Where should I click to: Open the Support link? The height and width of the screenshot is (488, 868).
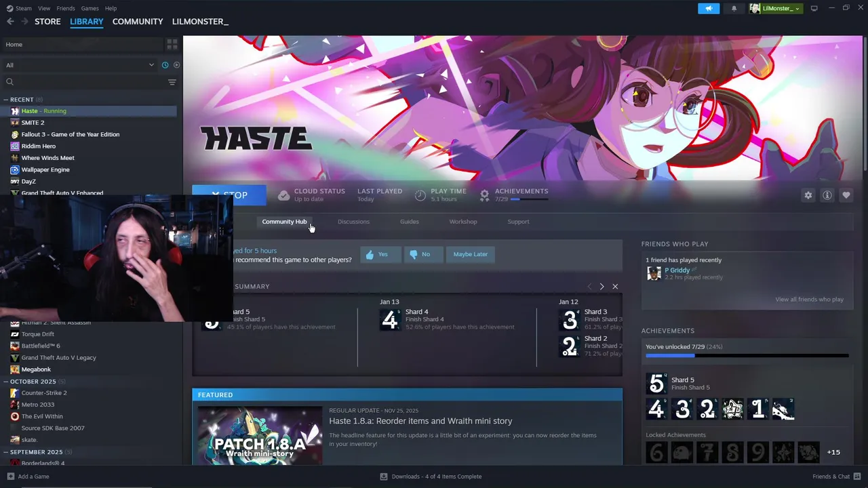pos(518,222)
